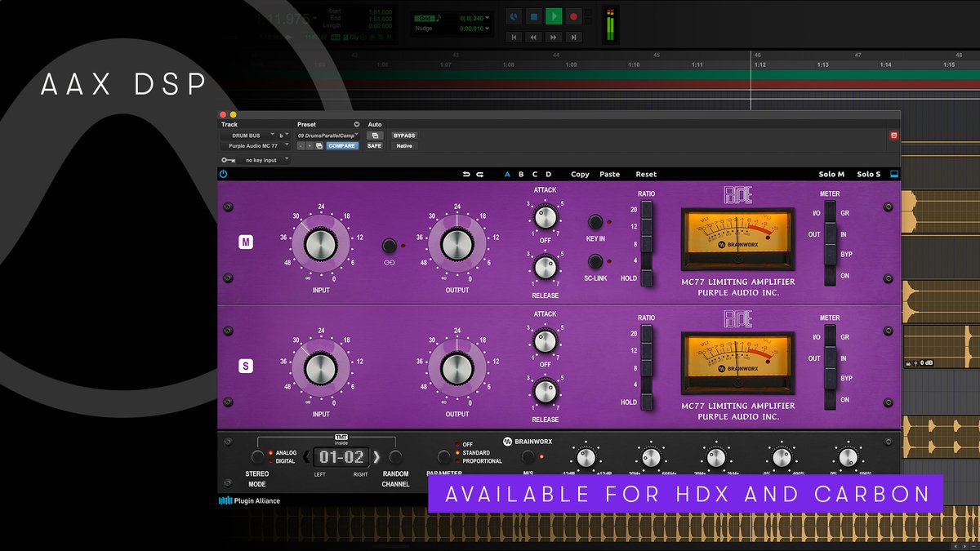Screen dimensions: 980x551
Task: Toggle the M/S button
Action: 528,456
